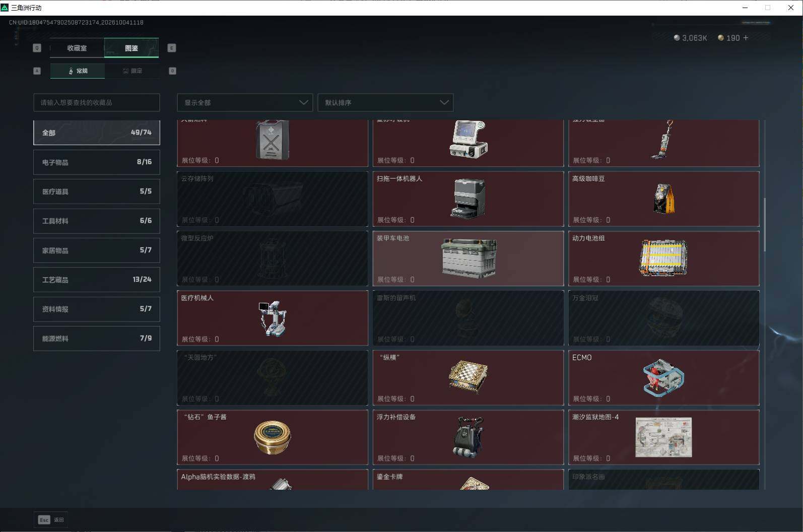Click the item list vertical scrollbar
The height and width of the screenshot is (532, 803).
click(x=764, y=225)
